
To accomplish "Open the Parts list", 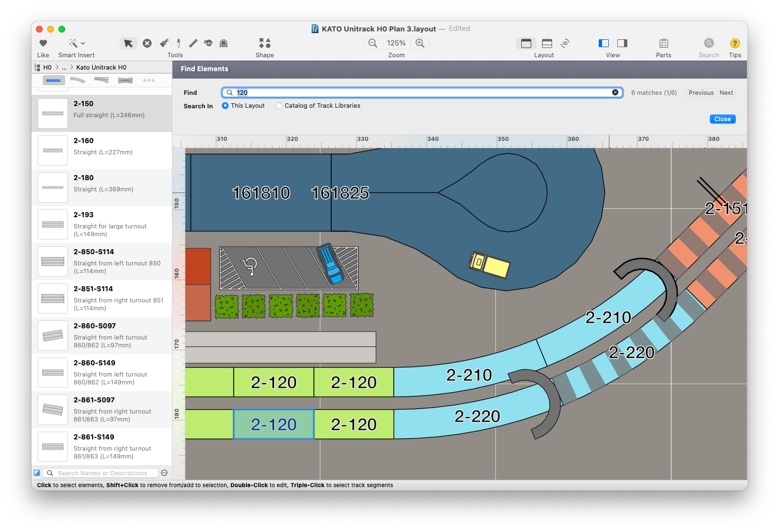I will click(x=663, y=43).
